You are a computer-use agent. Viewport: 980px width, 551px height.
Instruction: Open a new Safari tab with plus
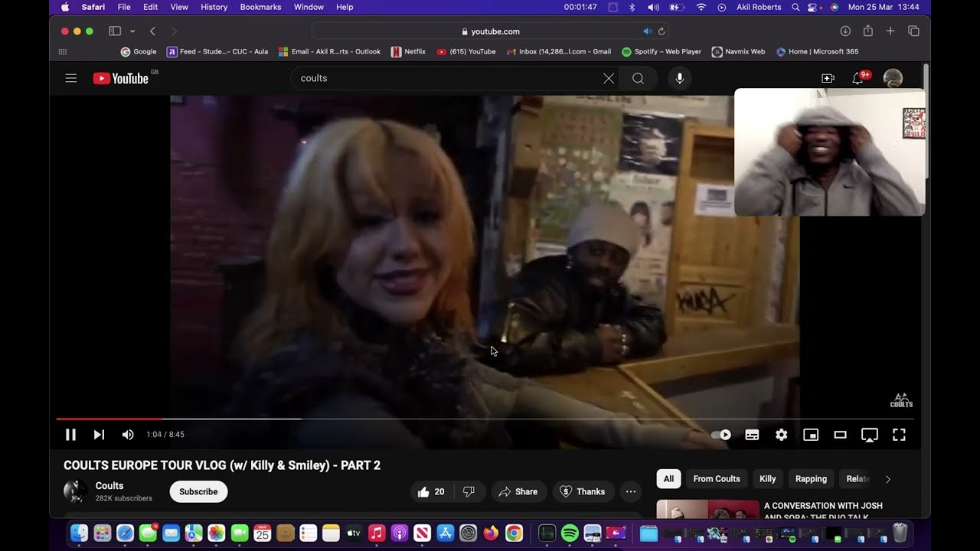click(x=890, y=31)
